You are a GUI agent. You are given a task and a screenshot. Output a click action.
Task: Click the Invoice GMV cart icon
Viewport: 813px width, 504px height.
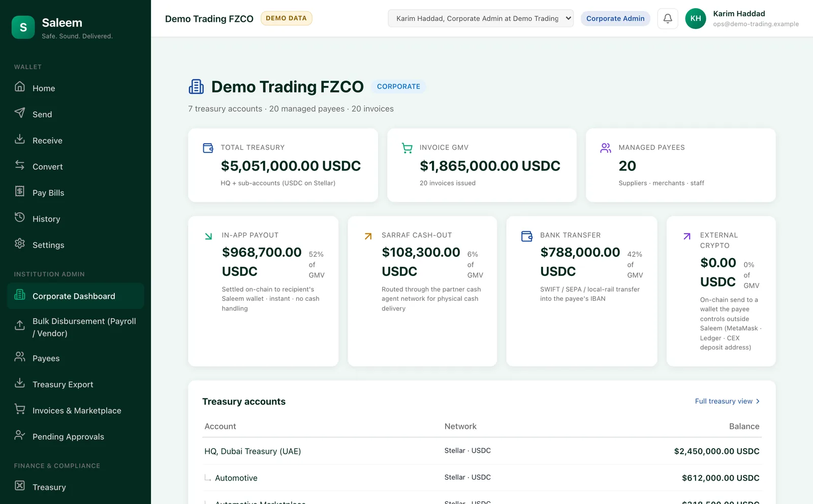pos(407,148)
